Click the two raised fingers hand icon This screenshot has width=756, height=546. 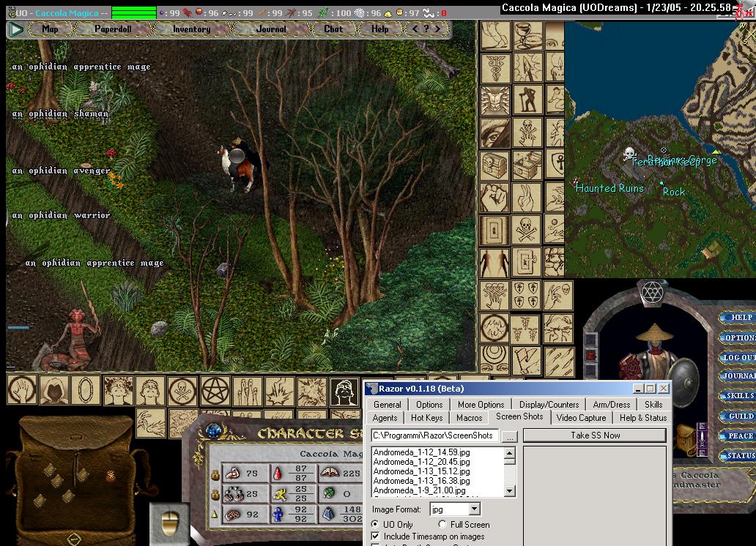(x=527, y=197)
